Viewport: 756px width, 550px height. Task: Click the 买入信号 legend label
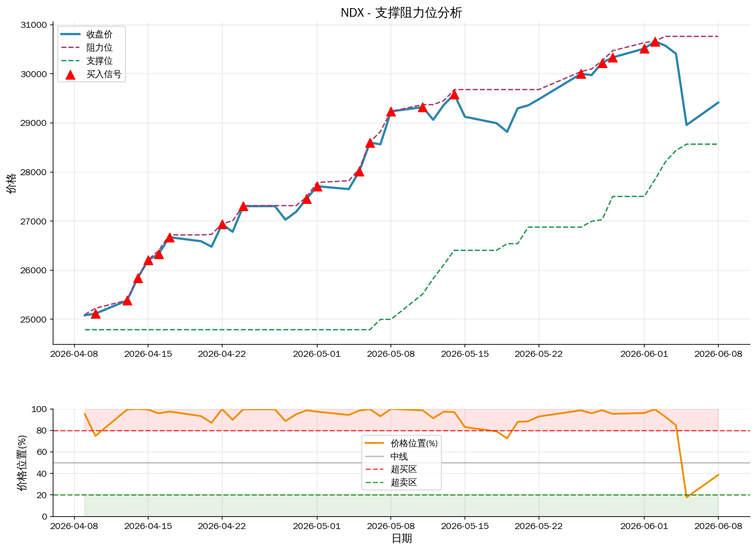click(x=104, y=74)
